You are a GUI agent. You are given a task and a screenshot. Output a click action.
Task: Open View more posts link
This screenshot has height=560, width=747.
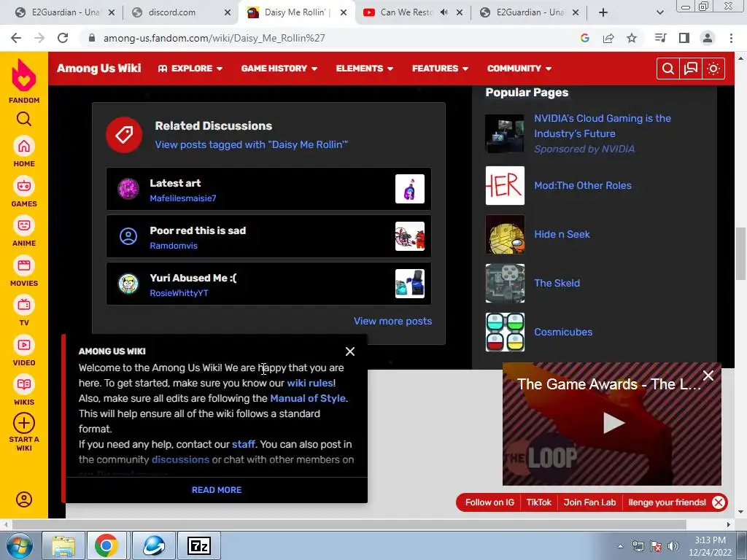(392, 321)
